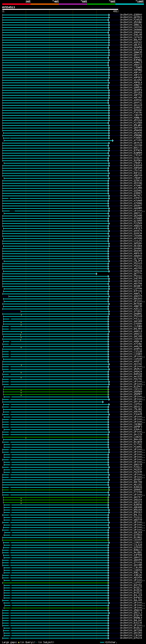The image size is (146, 644).
Task: Open hit UniRef100_Q1XG52
Action: pos(131,80)
